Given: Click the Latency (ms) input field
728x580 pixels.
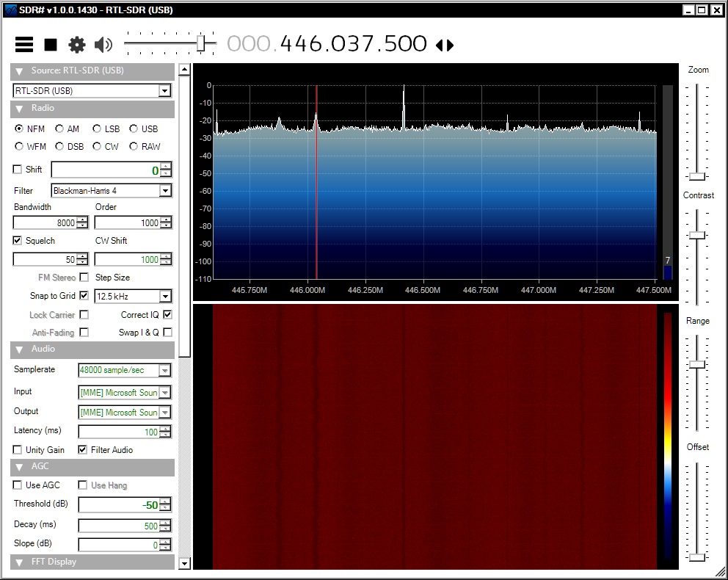Looking at the screenshot, I should (119, 432).
